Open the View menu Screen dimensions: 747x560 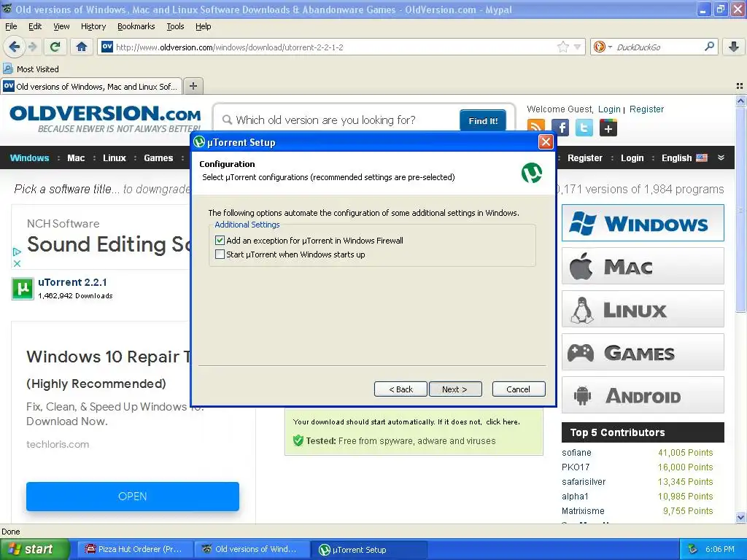click(x=61, y=26)
